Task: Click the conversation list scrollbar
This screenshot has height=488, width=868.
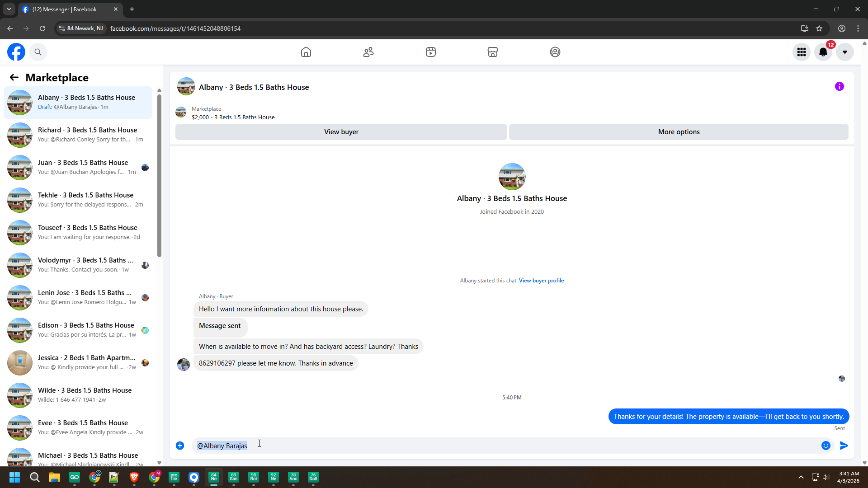Action: [159, 175]
